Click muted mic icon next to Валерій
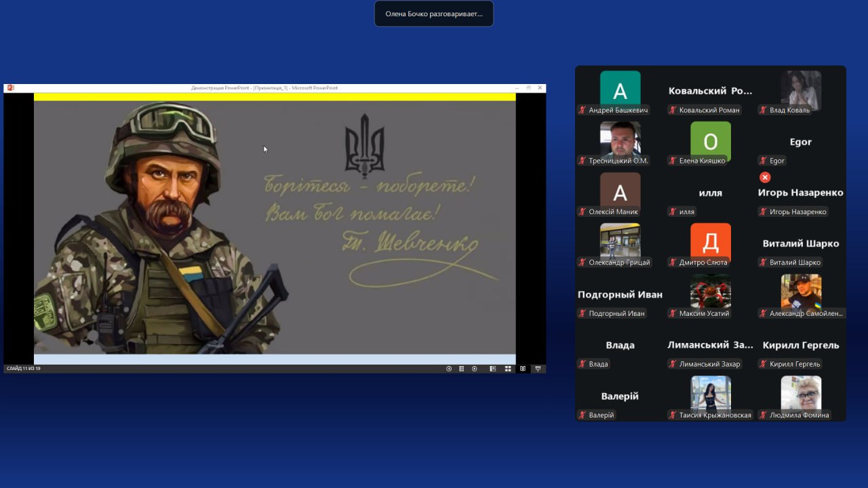This screenshot has width=868, height=488. (x=582, y=415)
